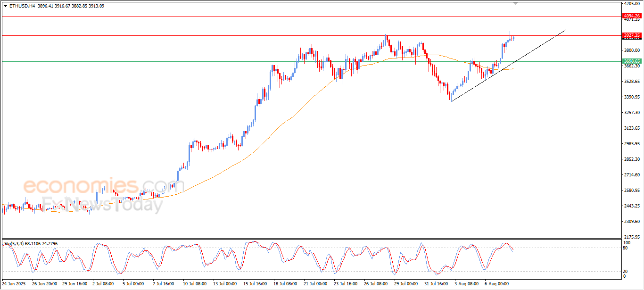Image resolution: width=644 pixels, height=290 pixels.
Task: Click the 2309.60 price scale value
Action: click(631, 222)
